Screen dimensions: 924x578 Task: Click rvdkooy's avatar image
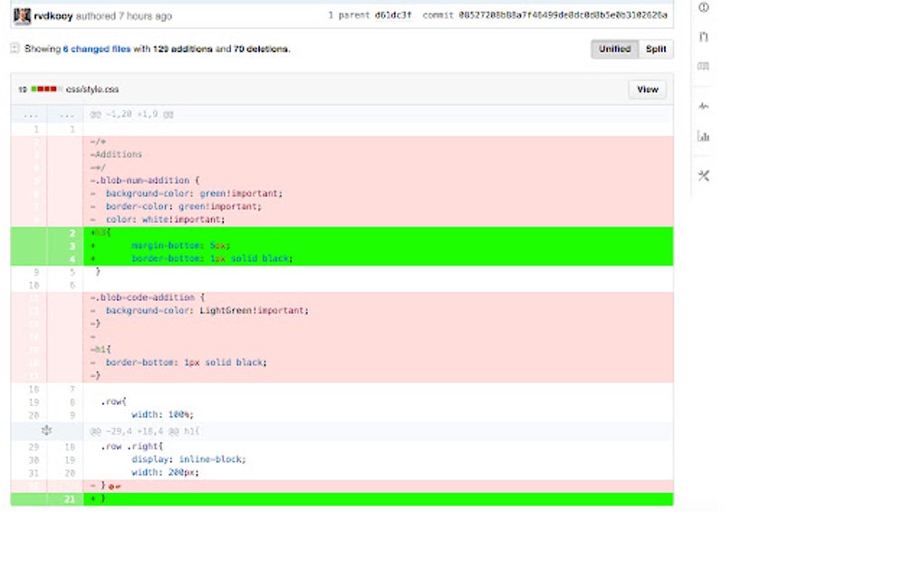click(x=22, y=16)
